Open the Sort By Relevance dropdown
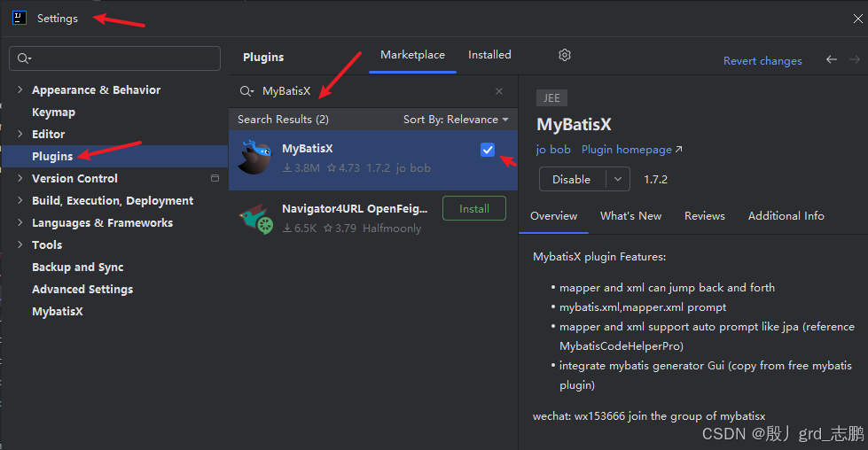 click(456, 120)
